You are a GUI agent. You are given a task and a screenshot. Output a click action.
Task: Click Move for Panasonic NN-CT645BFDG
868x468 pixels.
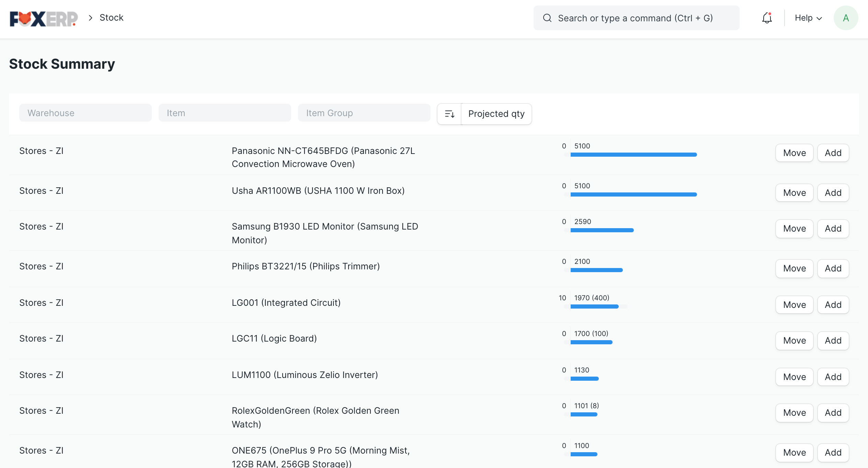click(x=795, y=153)
